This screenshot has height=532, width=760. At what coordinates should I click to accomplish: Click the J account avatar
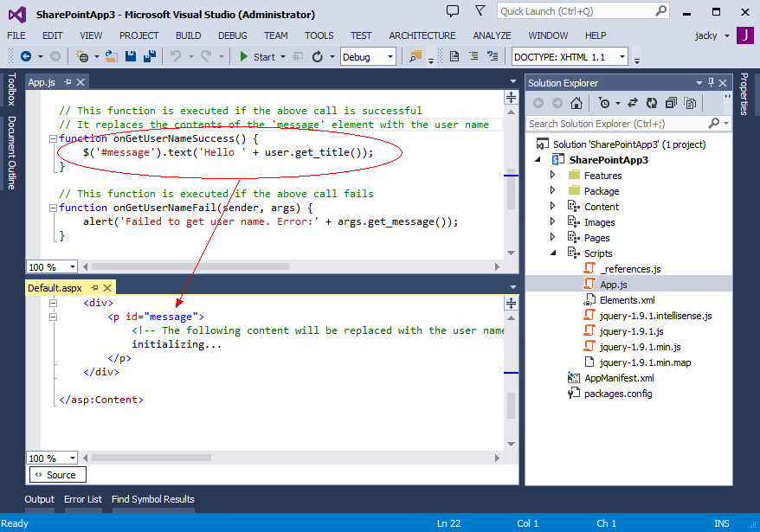[x=745, y=35]
